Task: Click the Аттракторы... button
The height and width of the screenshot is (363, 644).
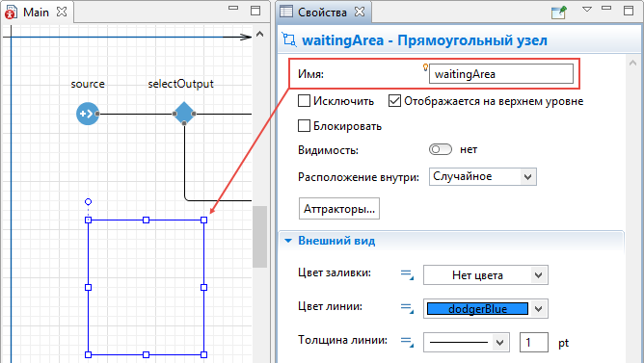Action: click(x=339, y=209)
